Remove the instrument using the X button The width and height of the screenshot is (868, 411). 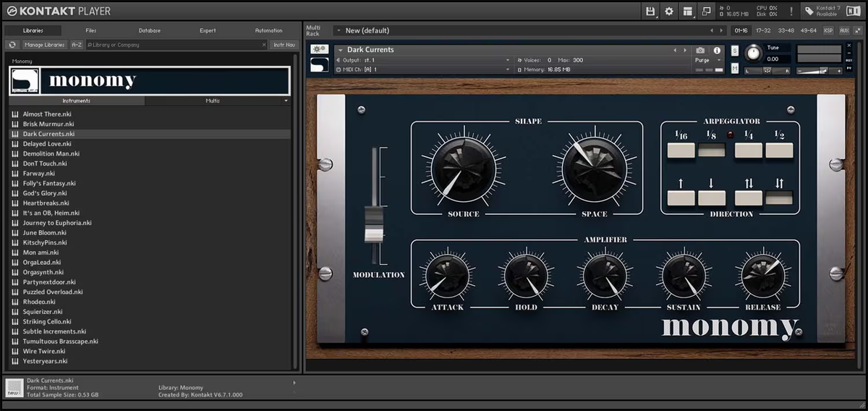point(849,46)
